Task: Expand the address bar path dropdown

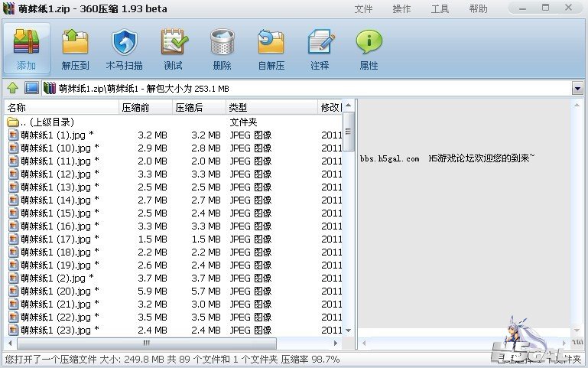Action: click(577, 89)
